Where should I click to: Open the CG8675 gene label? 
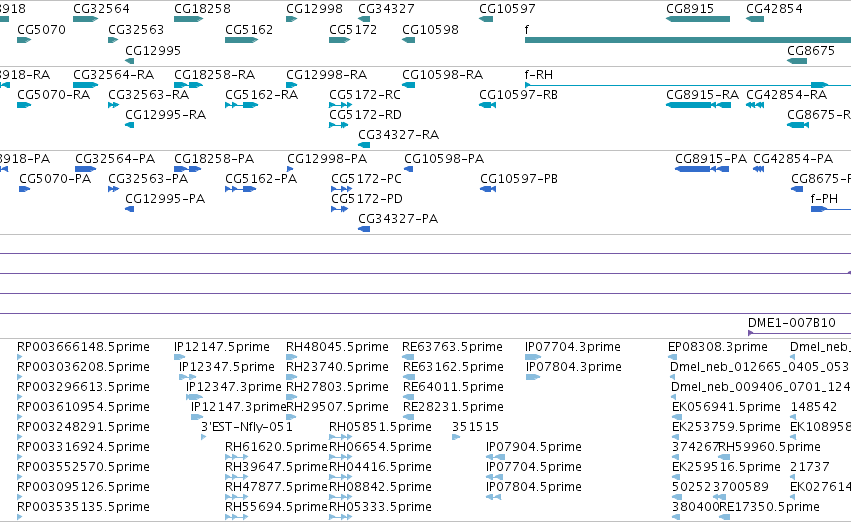pyautogui.click(x=811, y=50)
